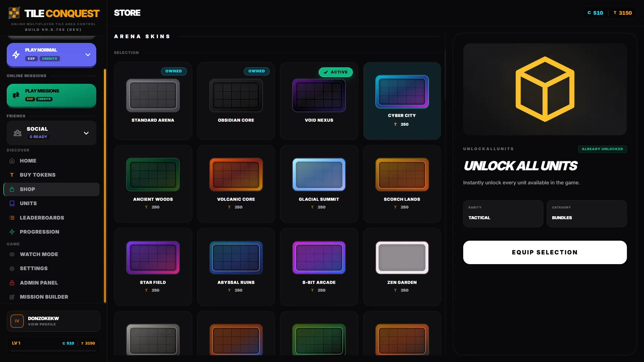Screen dimensions: 644x362
Task: Select the Obsidian Core skin
Action: (236, 101)
